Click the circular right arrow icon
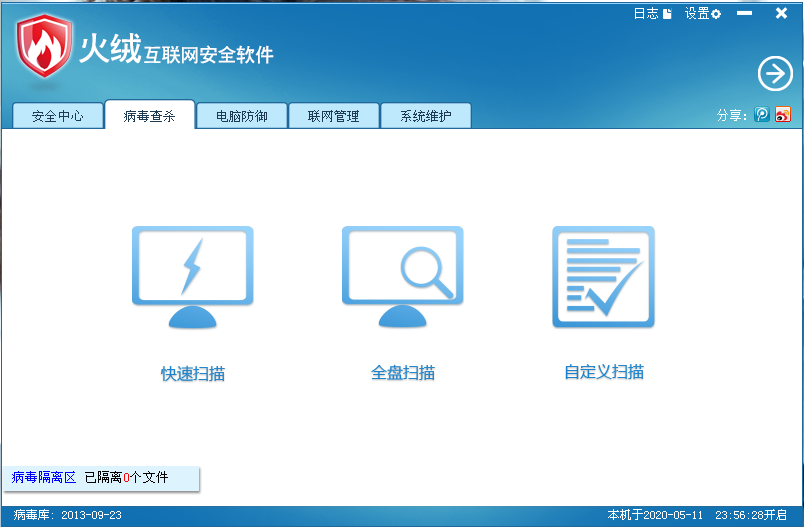This screenshot has height=527, width=804. [x=775, y=74]
